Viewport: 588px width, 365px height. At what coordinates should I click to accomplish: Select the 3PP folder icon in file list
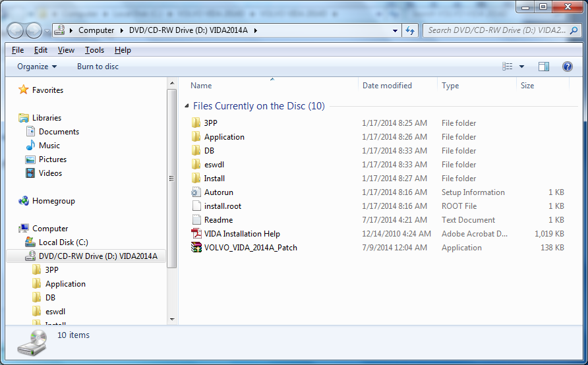196,123
